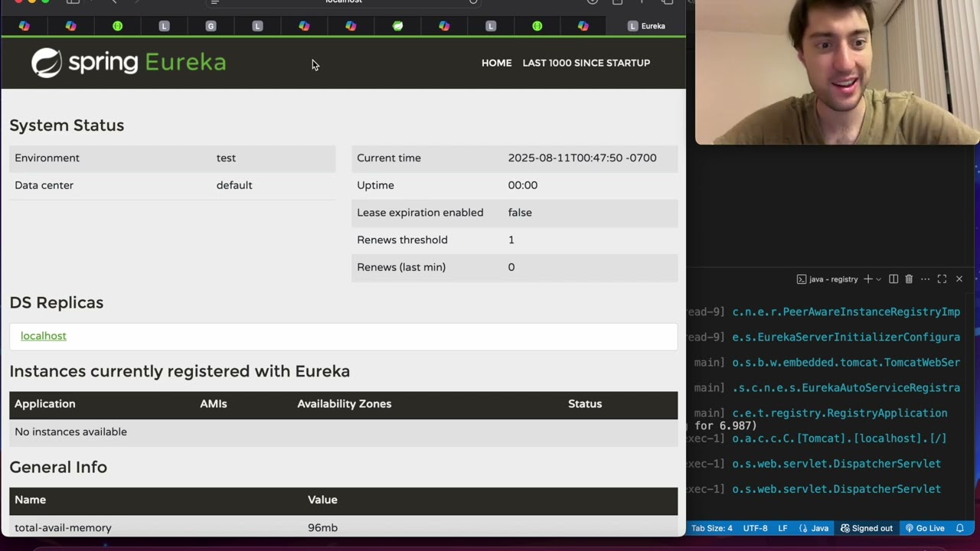Click the Value column header
Viewport: 980px width, 551px height.
click(322, 500)
